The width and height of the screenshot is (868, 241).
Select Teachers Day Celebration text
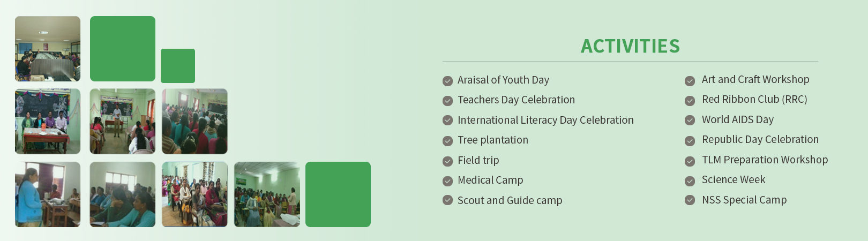point(516,100)
